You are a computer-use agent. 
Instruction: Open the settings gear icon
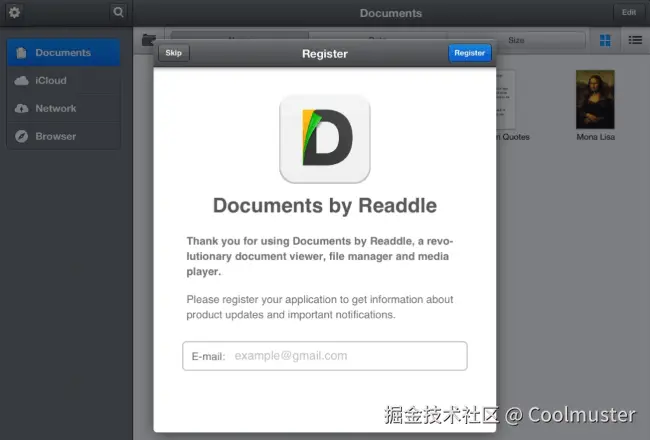point(15,12)
